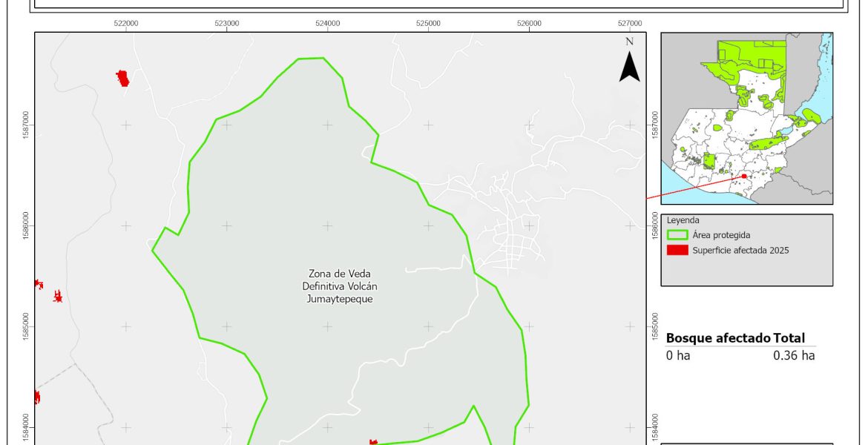Select the Leyenda title text

click(683, 220)
